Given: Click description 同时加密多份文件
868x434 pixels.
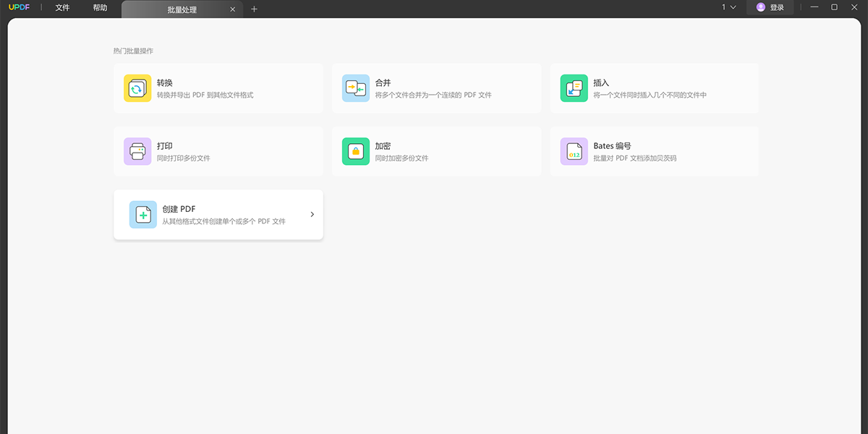Looking at the screenshot, I should pos(402,158).
